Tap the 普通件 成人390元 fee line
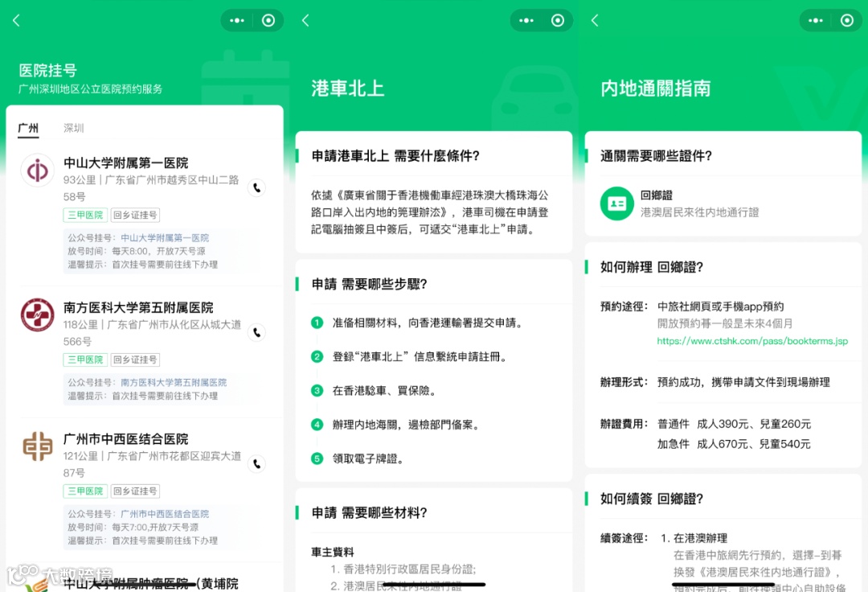Image resolution: width=868 pixels, height=592 pixels. pos(734,424)
